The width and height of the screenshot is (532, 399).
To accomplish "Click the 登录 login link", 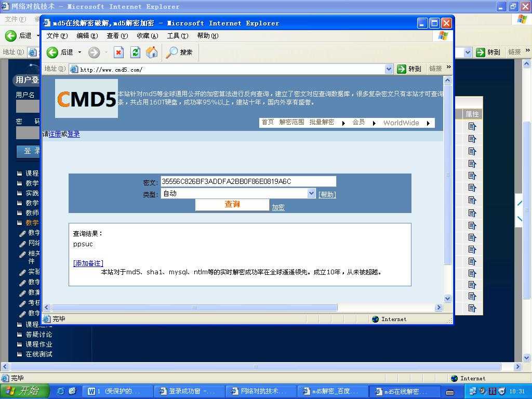I will point(74,134).
